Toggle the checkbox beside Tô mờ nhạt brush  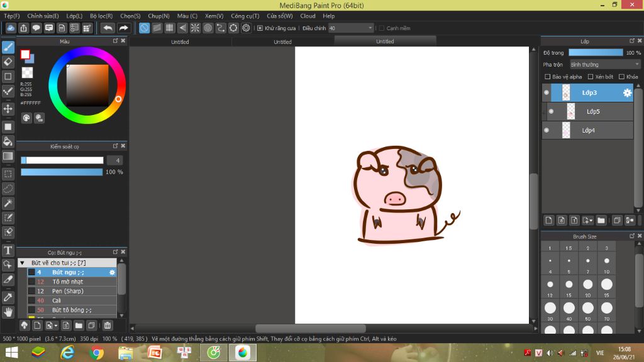pos(31,282)
